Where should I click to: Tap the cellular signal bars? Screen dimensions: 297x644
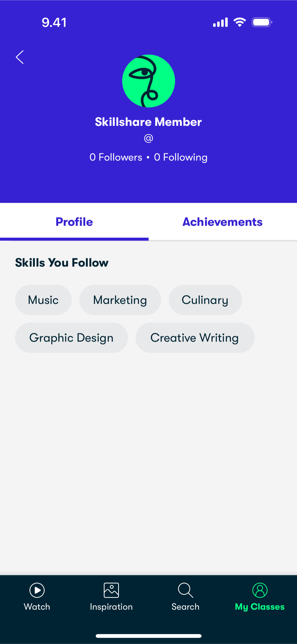(x=220, y=22)
